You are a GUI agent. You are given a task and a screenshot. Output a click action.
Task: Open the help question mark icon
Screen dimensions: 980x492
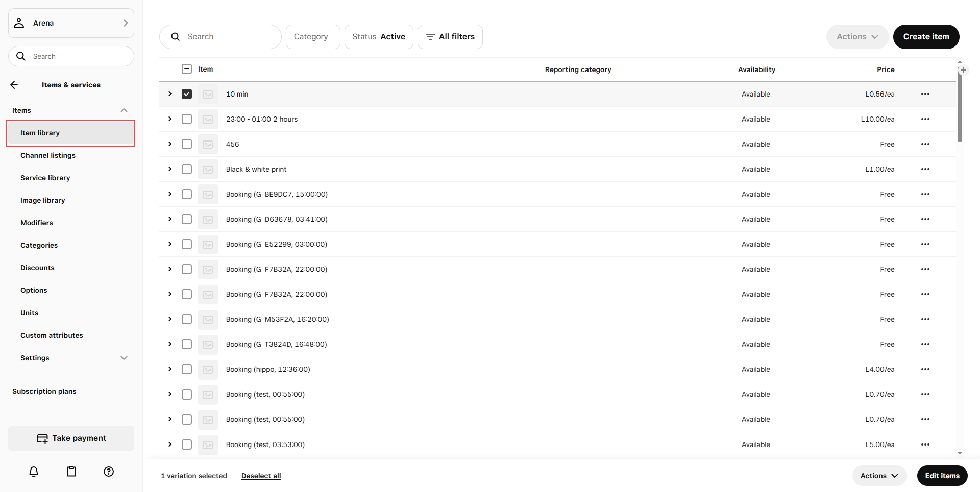coord(109,472)
